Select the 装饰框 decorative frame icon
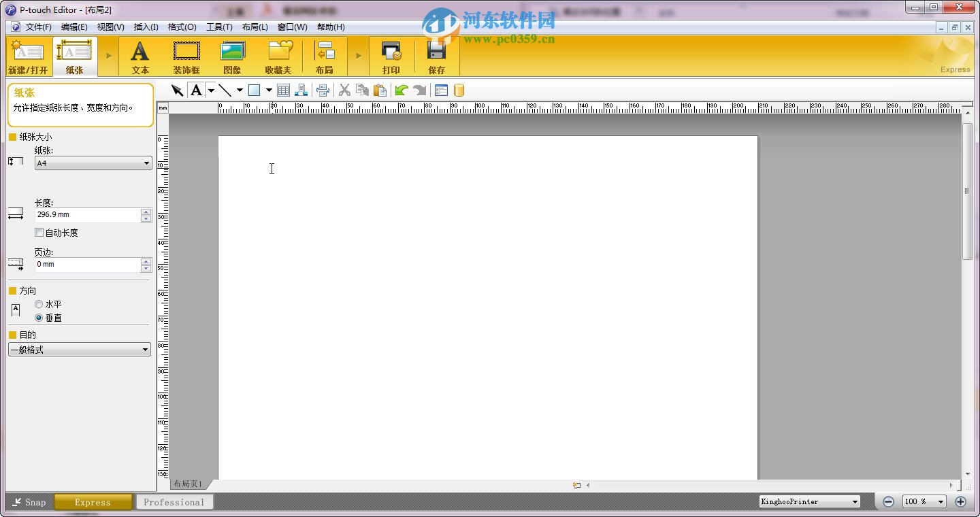This screenshot has height=517, width=980. coord(186,56)
